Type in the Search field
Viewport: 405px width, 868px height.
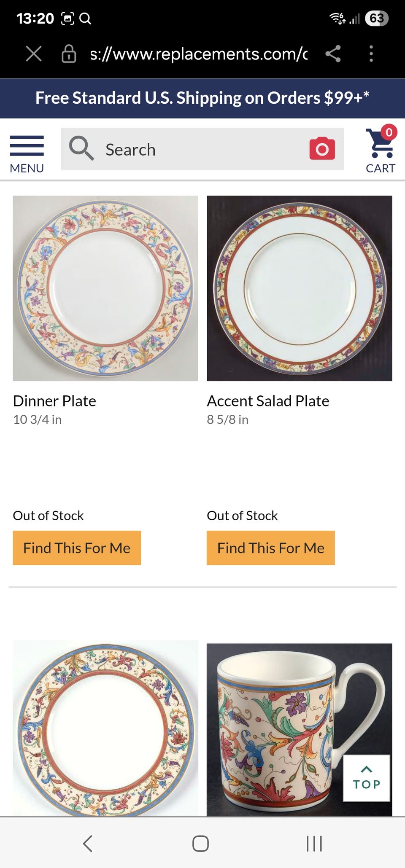click(x=202, y=149)
